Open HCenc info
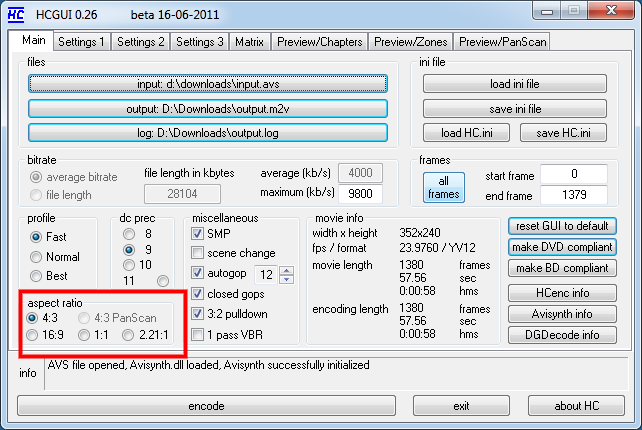This screenshot has width=642, height=430. (562, 293)
